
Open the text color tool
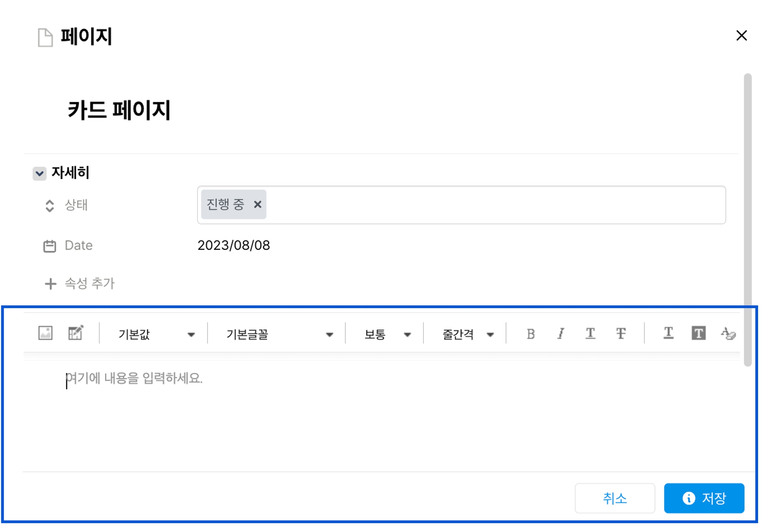(x=668, y=333)
